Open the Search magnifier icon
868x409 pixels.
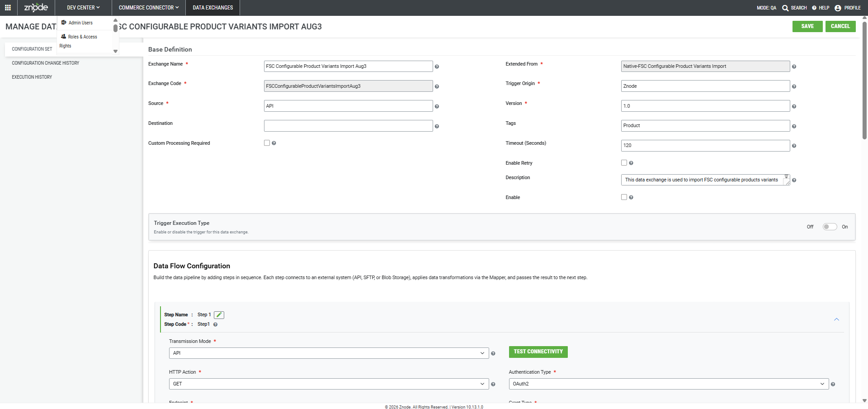pyautogui.click(x=785, y=8)
